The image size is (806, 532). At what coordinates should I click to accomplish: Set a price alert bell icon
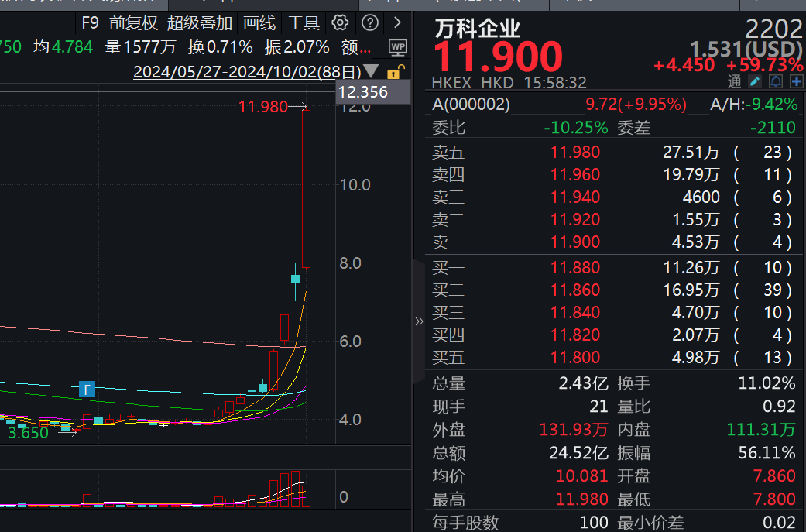click(x=776, y=81)
